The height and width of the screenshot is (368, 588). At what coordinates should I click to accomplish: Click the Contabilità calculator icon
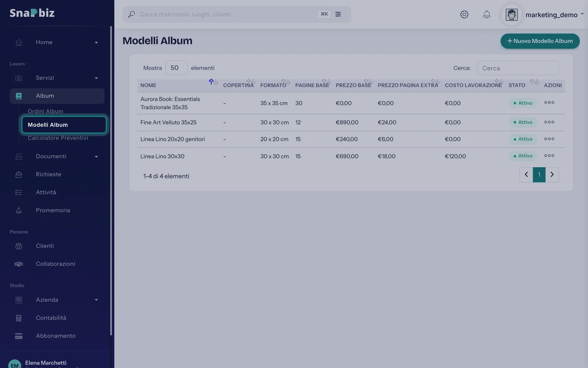[19, 318]
